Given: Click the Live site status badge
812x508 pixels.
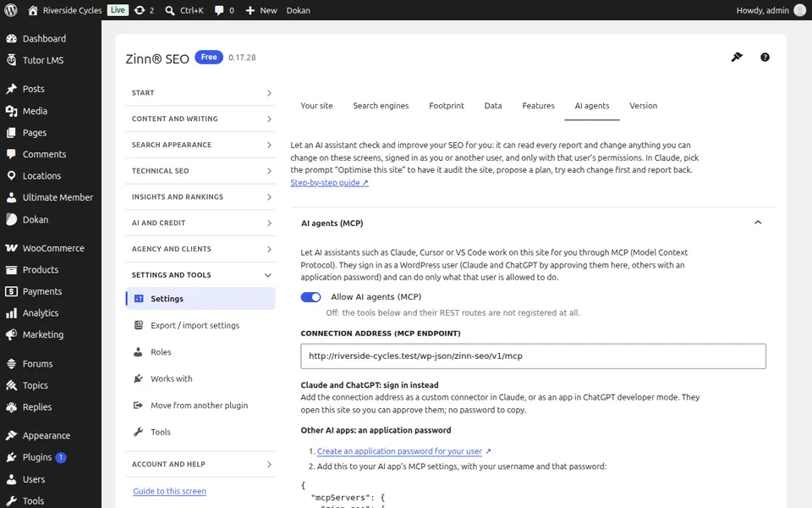Looking at the screenshot, I should [118, 10].
